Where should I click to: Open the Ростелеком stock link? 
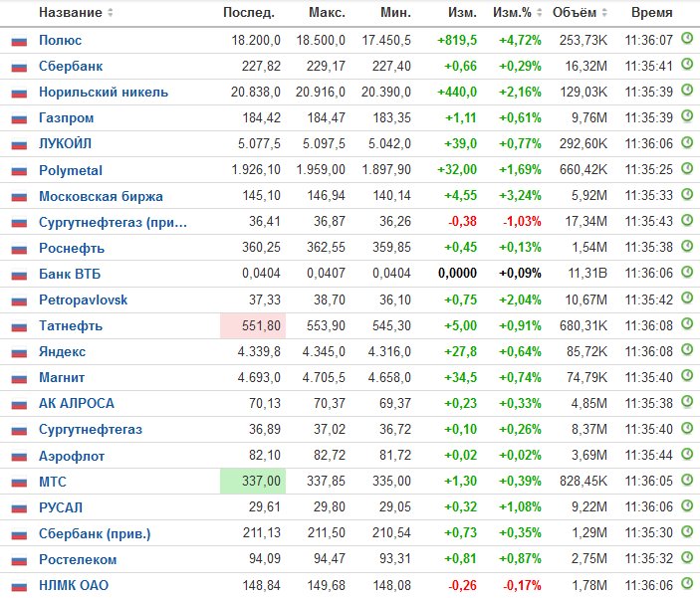tap(78, 559)
